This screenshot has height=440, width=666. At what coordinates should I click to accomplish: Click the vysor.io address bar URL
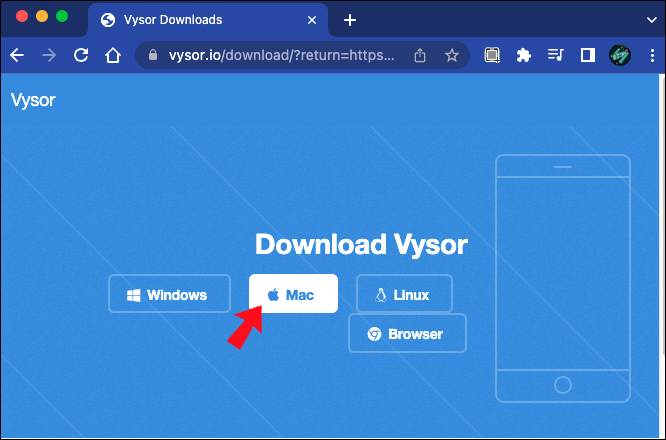(281, 55)
